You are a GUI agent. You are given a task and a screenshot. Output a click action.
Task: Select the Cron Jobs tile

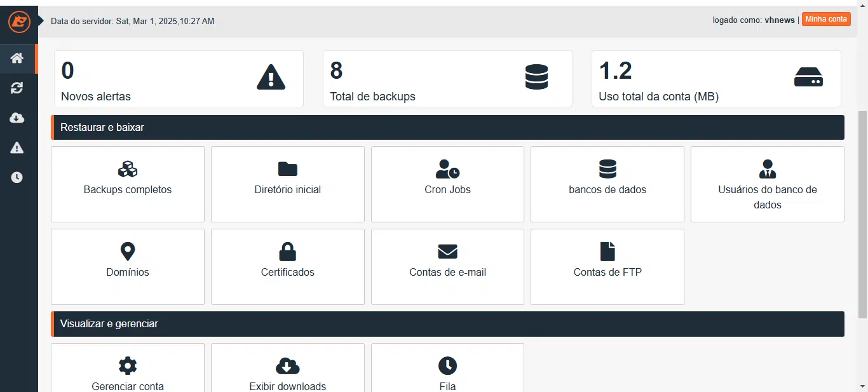pyautogui.click(x=447, y=184)
